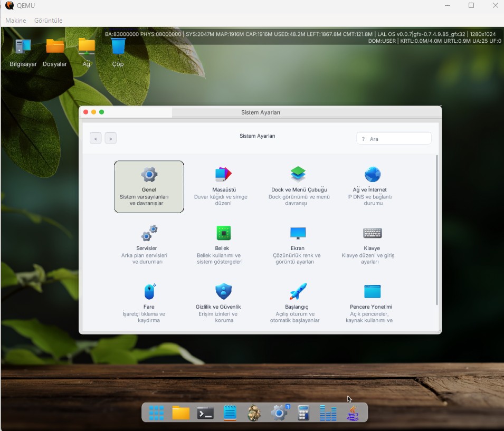Viewport: 504px width, 431px height.
Task: Open the Pencere Yonetimi settings
Action: 371,303
